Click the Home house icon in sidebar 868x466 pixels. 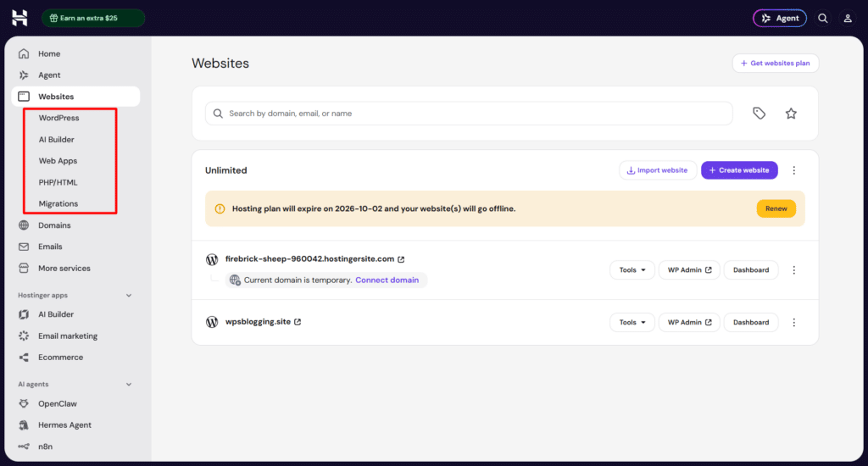pyautogui.click(x=24, y=53)
